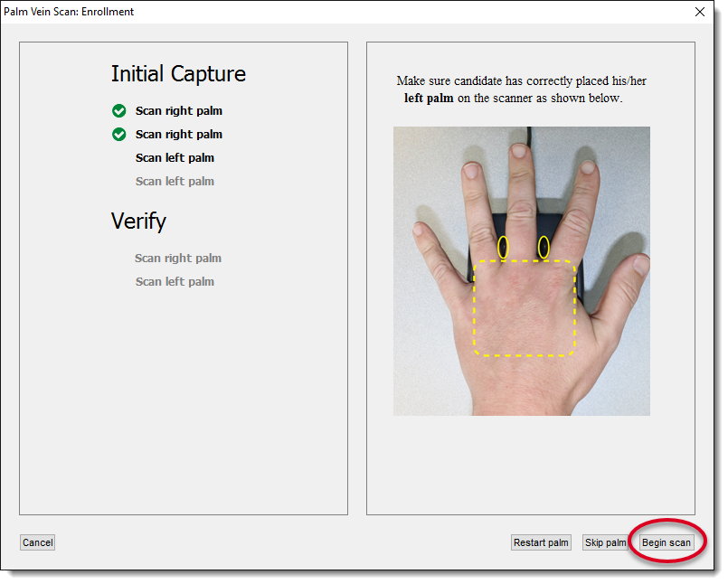Screen dimensions: 728x584
Task: Collapse the Verify section
Action: pyautogui.click(x=138, y=221)
